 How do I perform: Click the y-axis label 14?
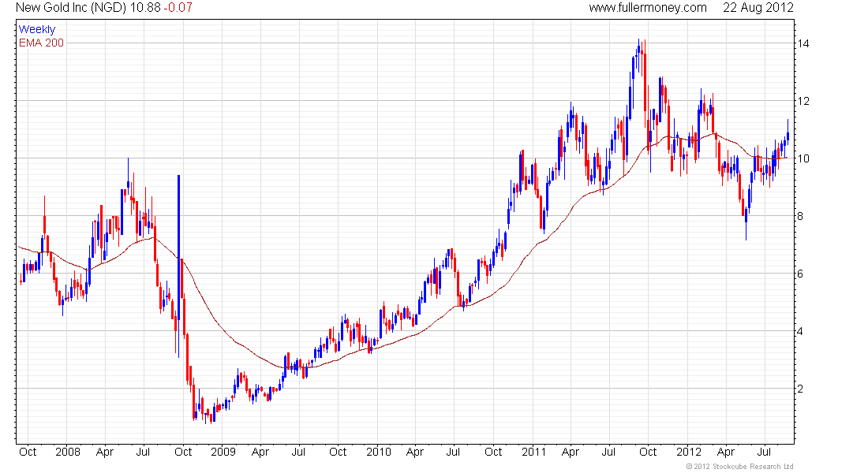click(x=803, y=43)
